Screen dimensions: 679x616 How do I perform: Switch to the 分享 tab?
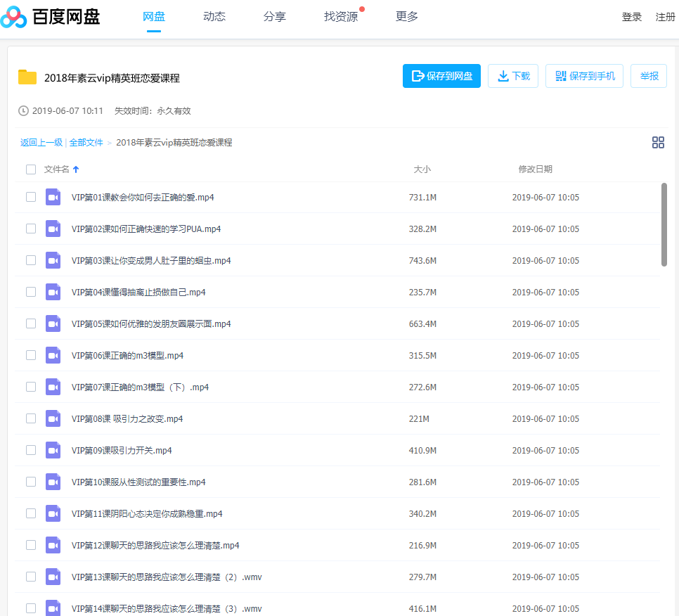275,17
